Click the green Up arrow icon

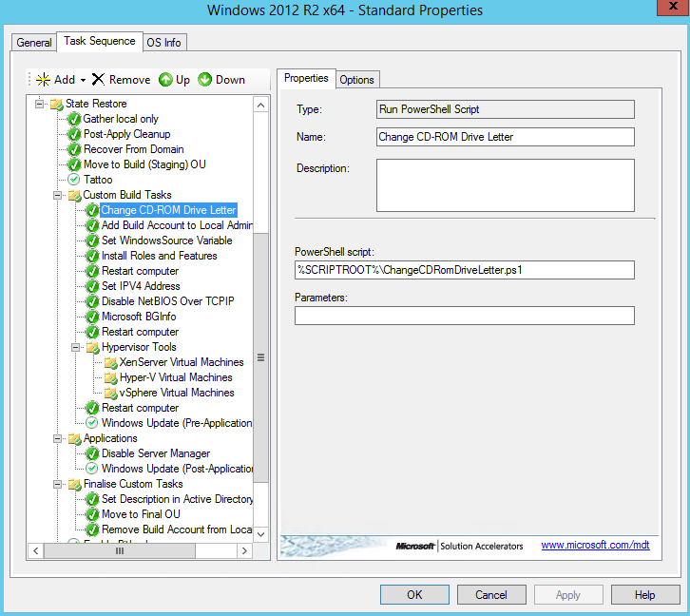click(x=165, y=80)
